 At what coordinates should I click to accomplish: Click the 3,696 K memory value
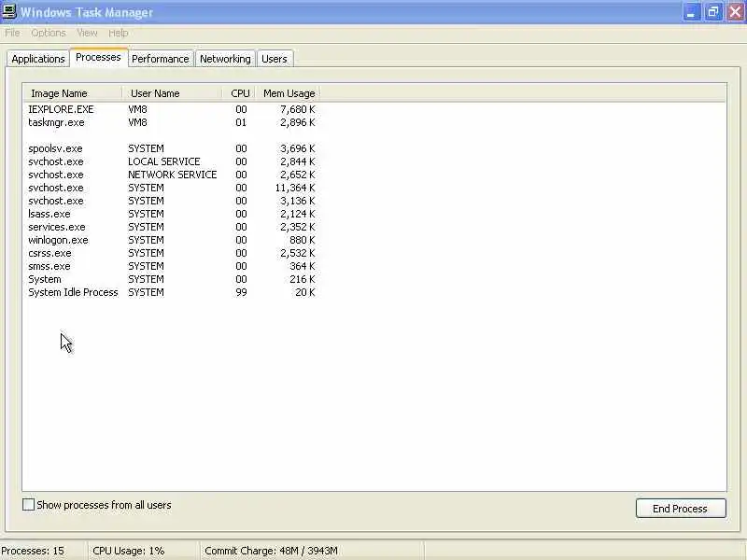[298, 148]
